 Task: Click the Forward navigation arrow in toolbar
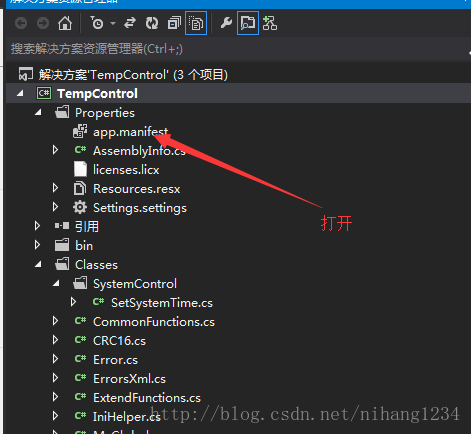click(43, 23)
